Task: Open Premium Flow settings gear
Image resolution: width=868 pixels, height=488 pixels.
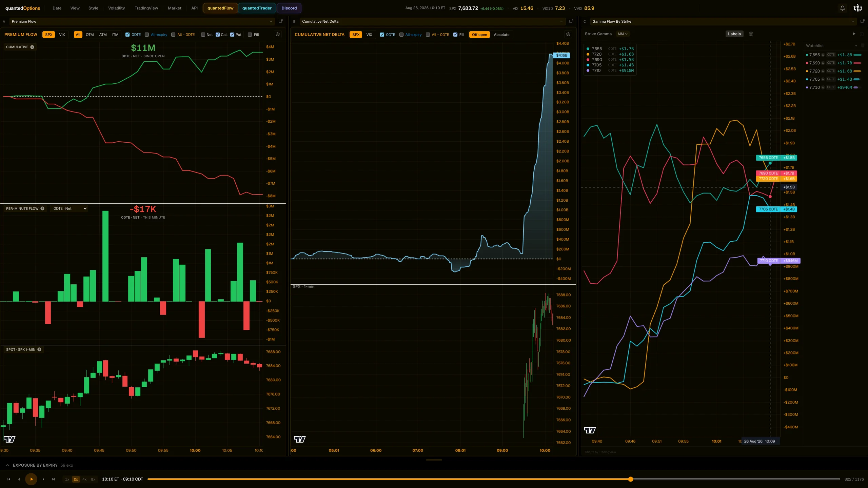Action: 278,34
